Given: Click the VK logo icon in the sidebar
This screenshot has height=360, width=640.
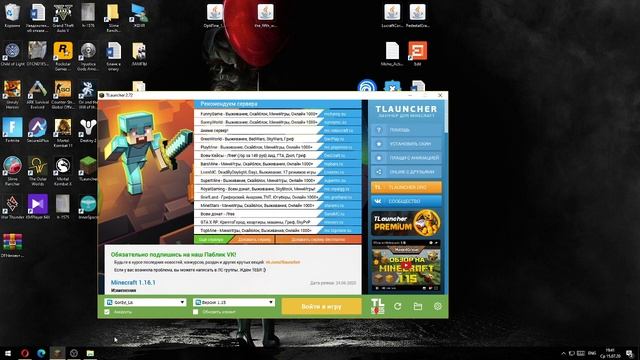Looking at the screenshot, I should coord(378,201).
